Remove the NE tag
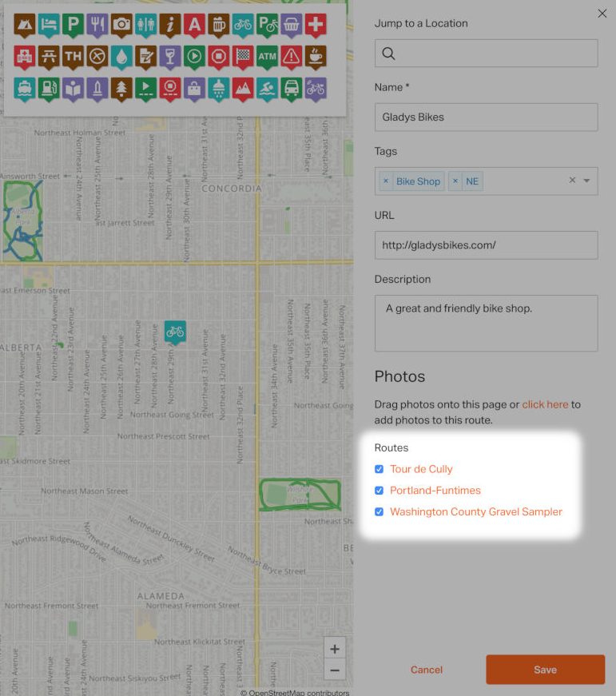The width and height of the screenshot is (616, 696). coord(455,181)
